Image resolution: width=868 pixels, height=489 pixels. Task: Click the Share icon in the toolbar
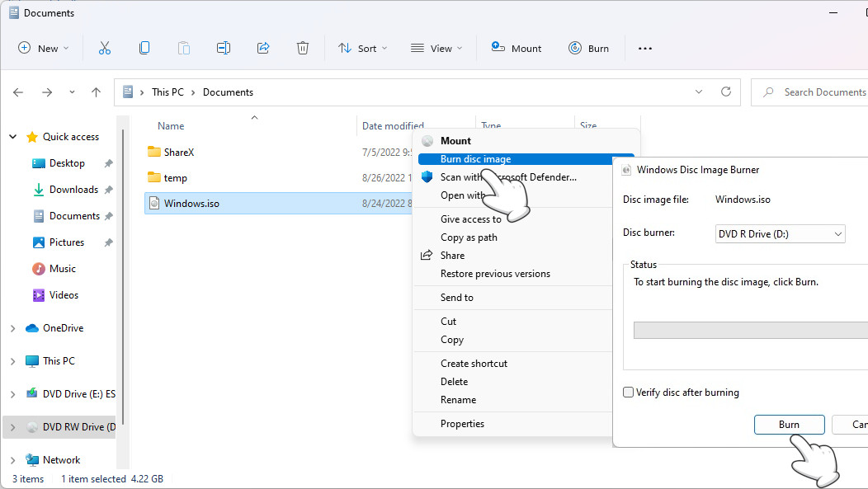pos(263,48)
